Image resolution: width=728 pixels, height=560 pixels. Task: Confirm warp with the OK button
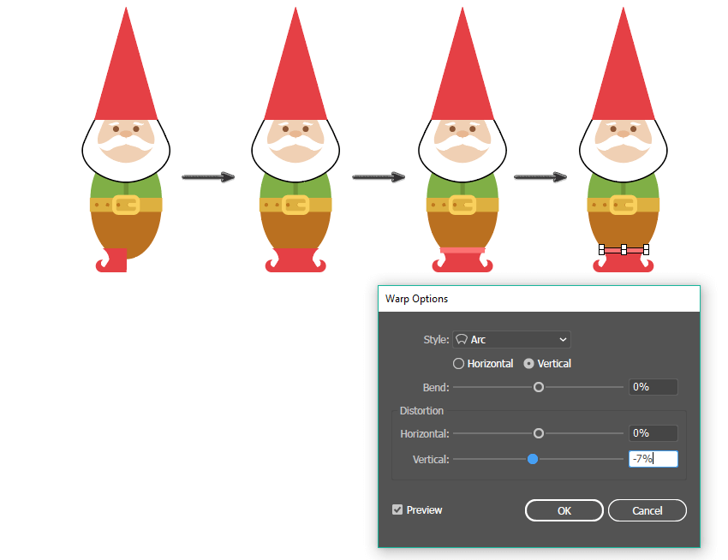564,510
